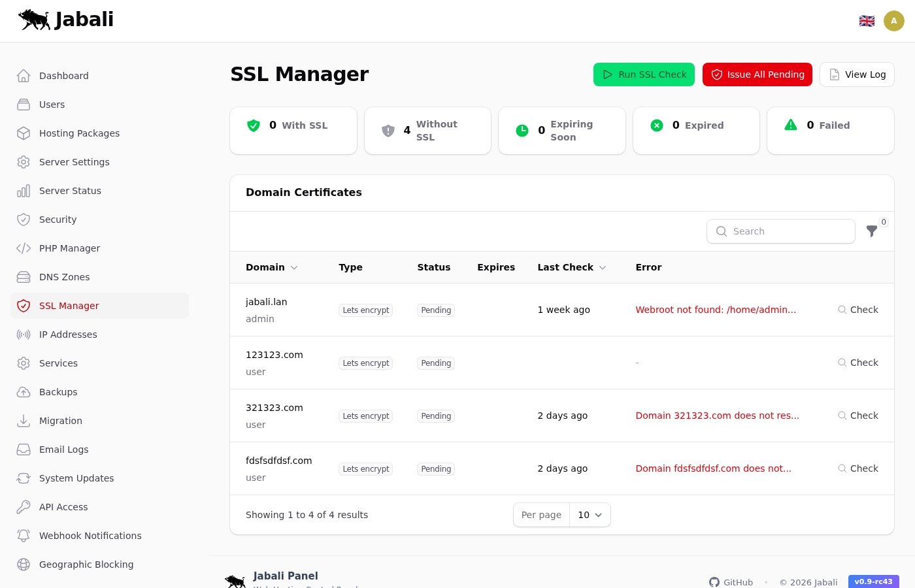Click the GitHub icon in footer
915x588 pixels.
(714, 582)
